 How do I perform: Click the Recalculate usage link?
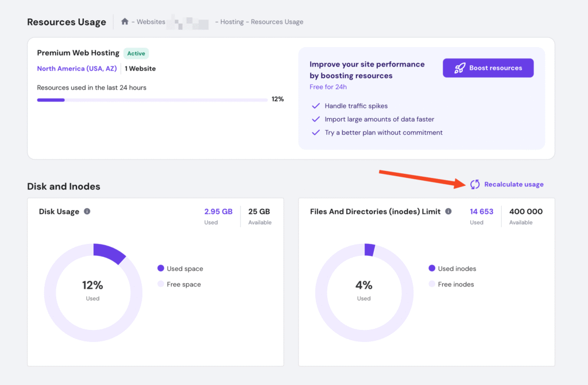click(513, 184)
